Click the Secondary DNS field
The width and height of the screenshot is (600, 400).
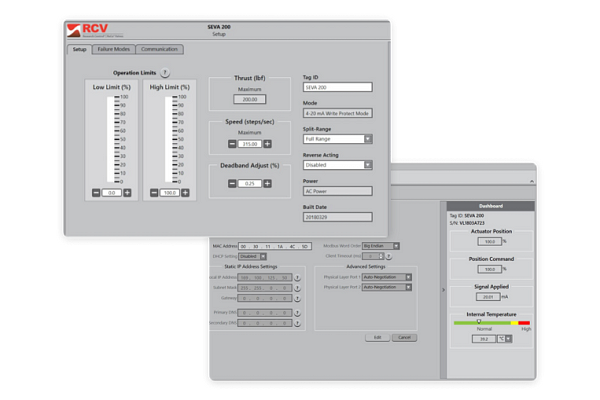[265, 323]
